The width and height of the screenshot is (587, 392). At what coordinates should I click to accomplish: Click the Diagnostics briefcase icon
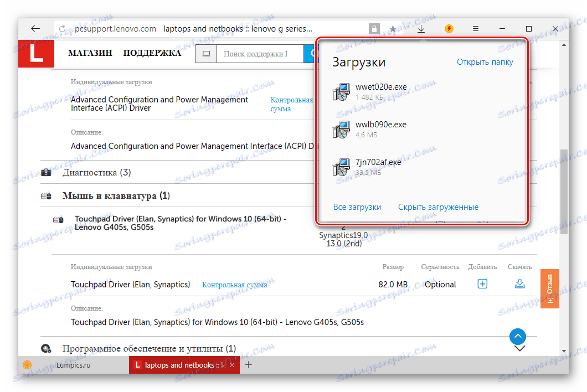(46, 172)
